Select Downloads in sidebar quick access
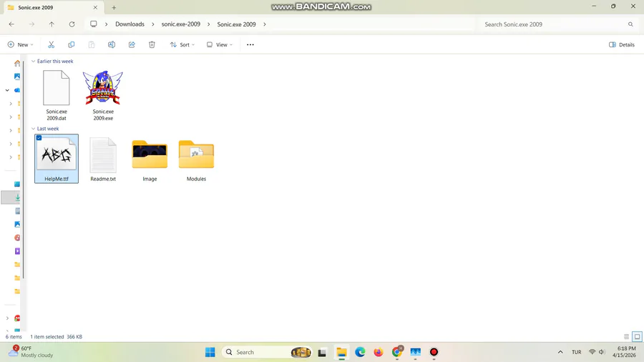The image size is (644, 362). pyautogui.click(x=17, y=197)
